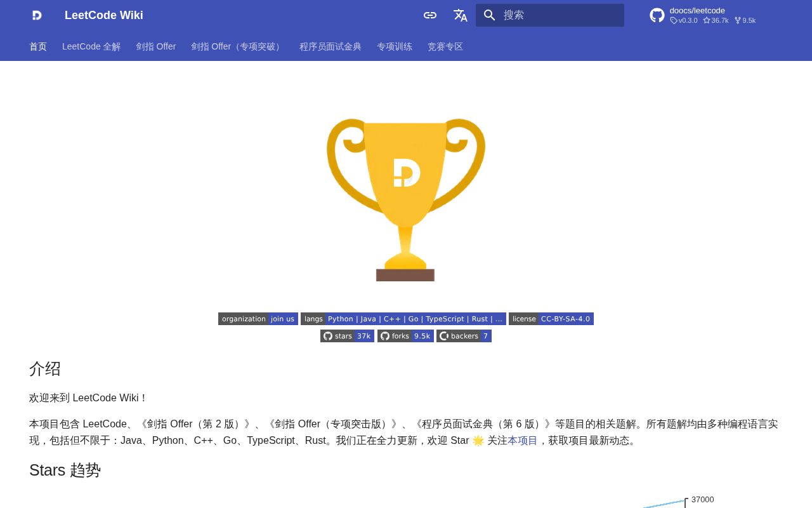Image resolution: width=812 pixels, height=508 pixels.
Task: Click the backers 7 badge
Action: [464, 336]
